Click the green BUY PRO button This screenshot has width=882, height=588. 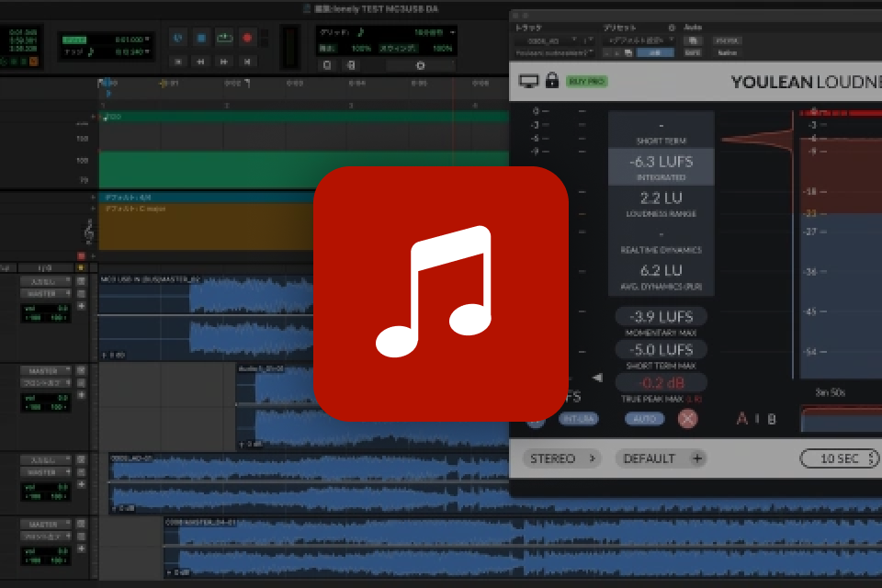tap(587, 82)
